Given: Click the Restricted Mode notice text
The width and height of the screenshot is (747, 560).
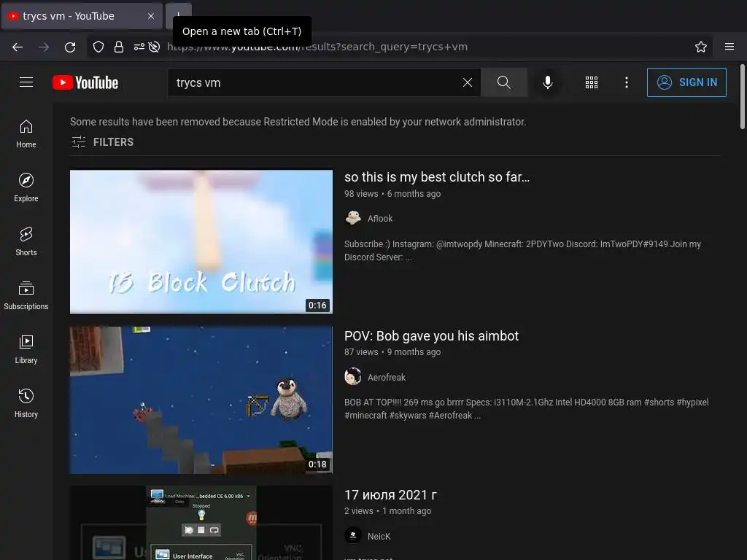Looking at the screenshot, I should 298,122.
